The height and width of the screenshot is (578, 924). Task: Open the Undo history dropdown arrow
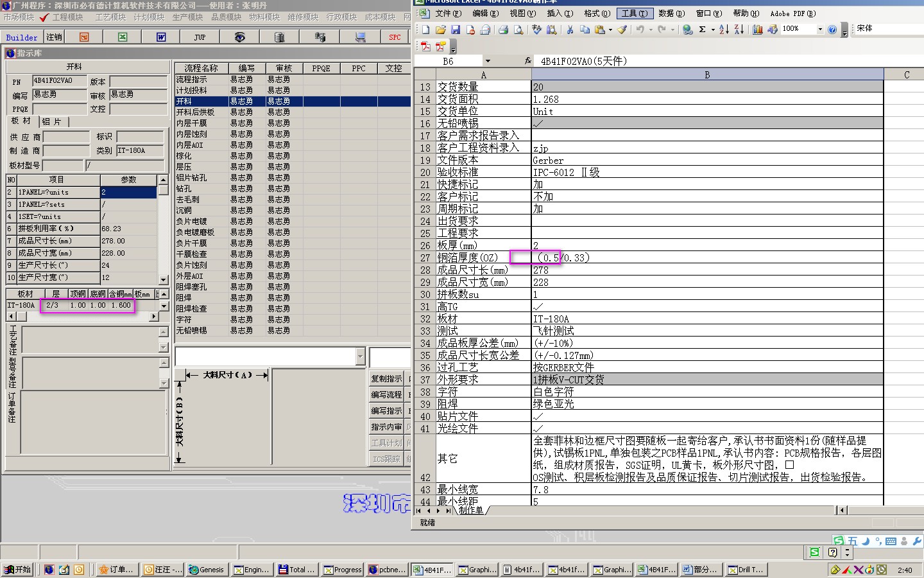(651, 30)
